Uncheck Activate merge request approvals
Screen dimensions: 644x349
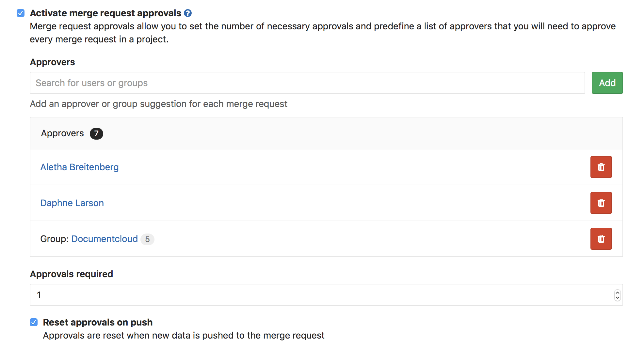[x=21, y=13]
